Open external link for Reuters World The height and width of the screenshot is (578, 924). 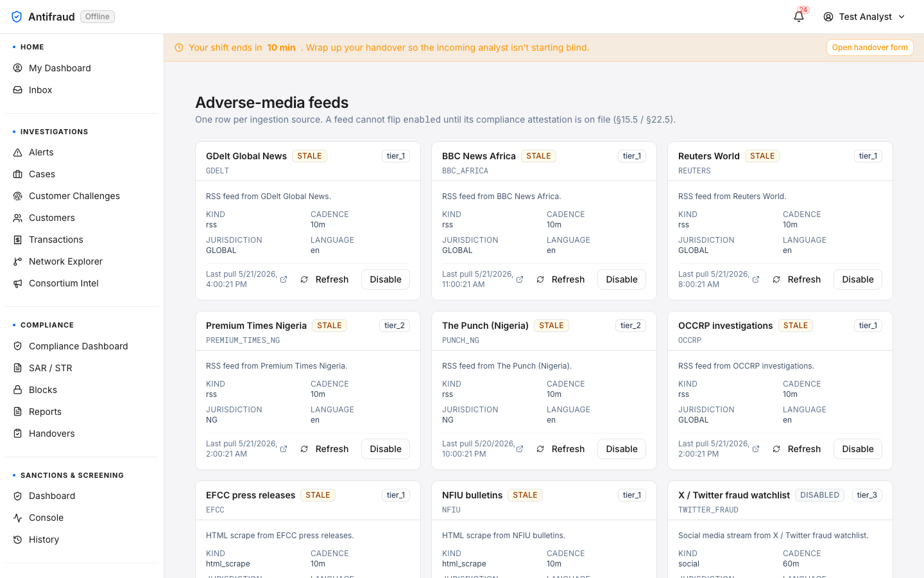pyautogui.click(x=756, y=279)
